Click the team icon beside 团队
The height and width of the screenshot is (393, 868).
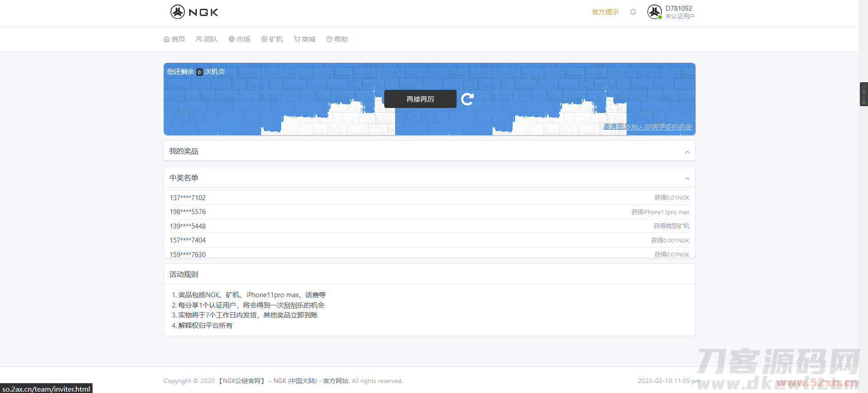coord(199,39)
